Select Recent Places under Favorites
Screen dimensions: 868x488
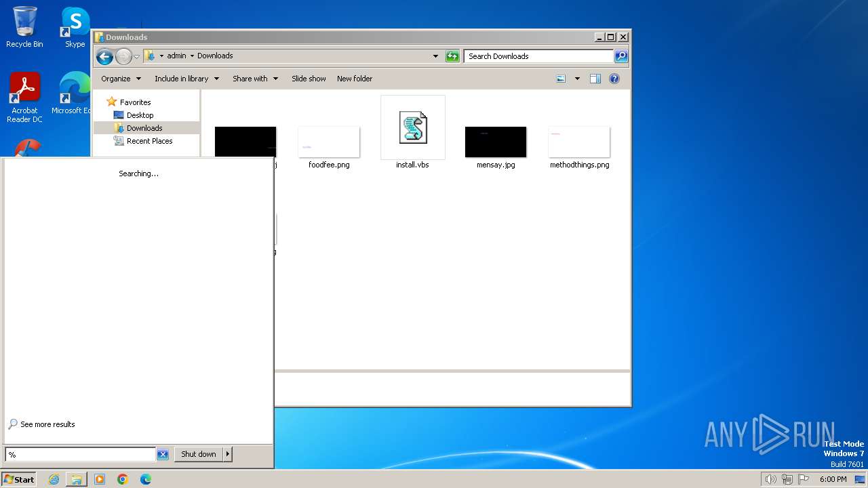tap(143, 141)
